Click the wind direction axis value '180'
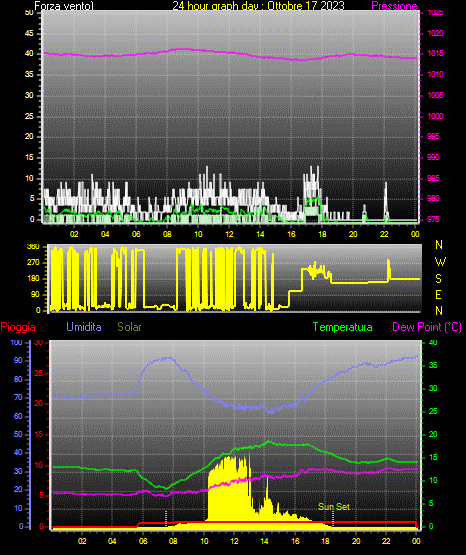The image size is (466, 555). tap(33, 279)
